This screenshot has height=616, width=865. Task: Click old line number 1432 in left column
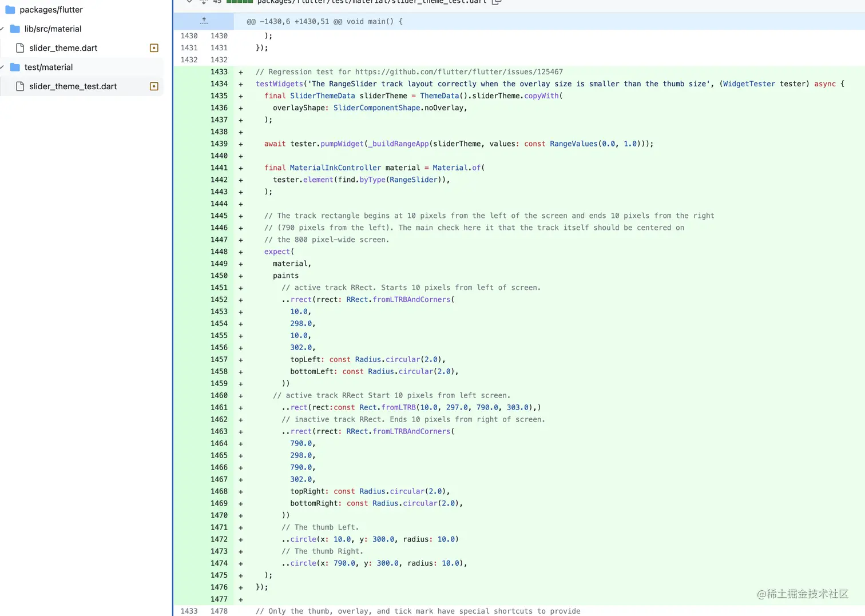coord(189,60)
